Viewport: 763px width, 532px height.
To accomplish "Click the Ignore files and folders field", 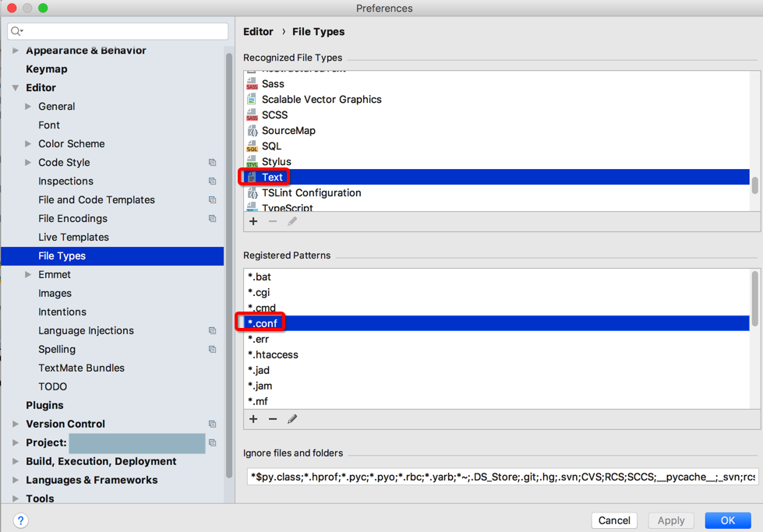I will click(x=502, y=477).
